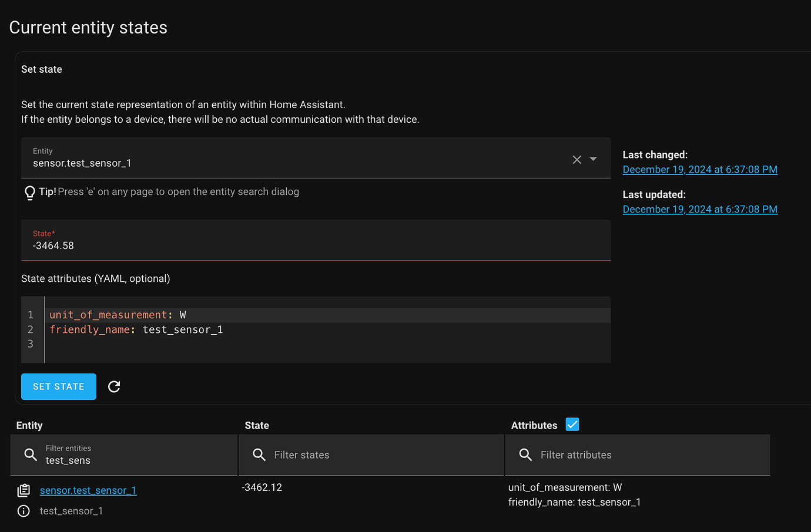Click the refresh icon beside SET STATE
Viewport: 811px width, 532px height.
(114, 386)
